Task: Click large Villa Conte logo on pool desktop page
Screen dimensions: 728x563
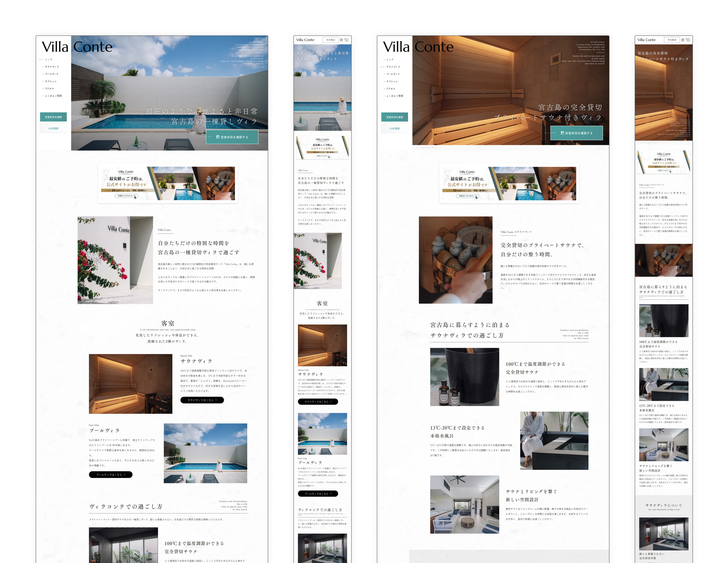Action: 77,47
